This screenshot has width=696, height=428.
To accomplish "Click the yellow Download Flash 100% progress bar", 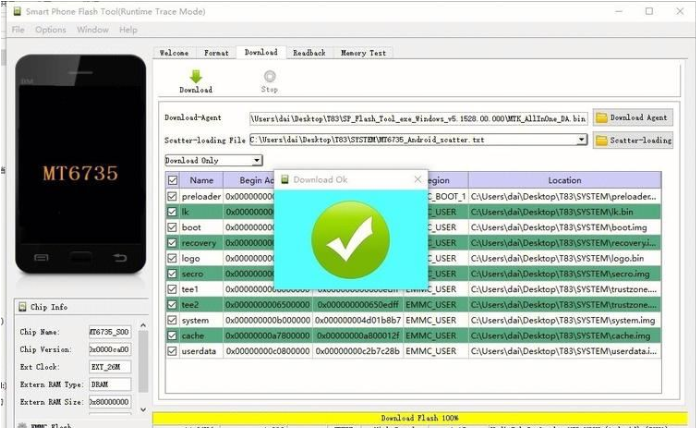I will point(419,418).
